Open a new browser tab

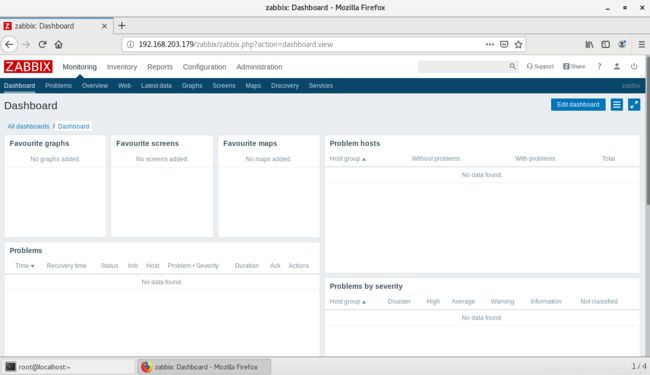(x=121, y=26)
